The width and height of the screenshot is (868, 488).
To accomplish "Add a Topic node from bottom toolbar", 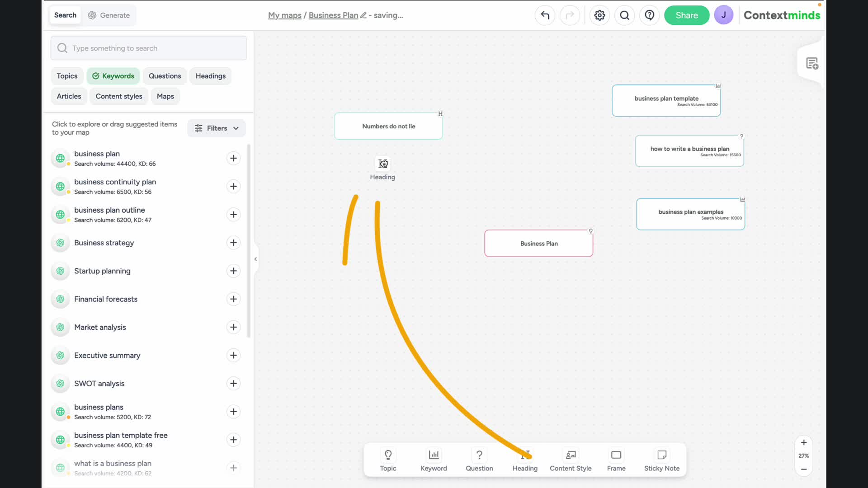I will click(x=388, y=460).
